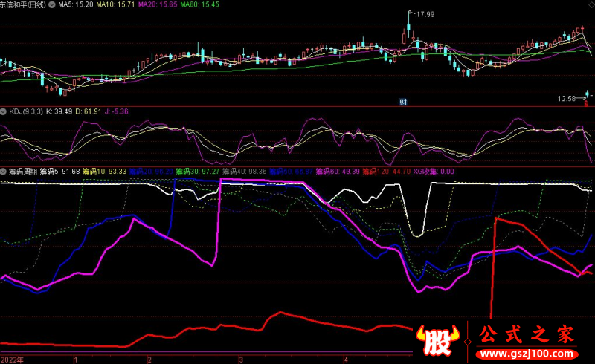
Task: Click the 17.99 high price marker
Action: pos(425,14)
